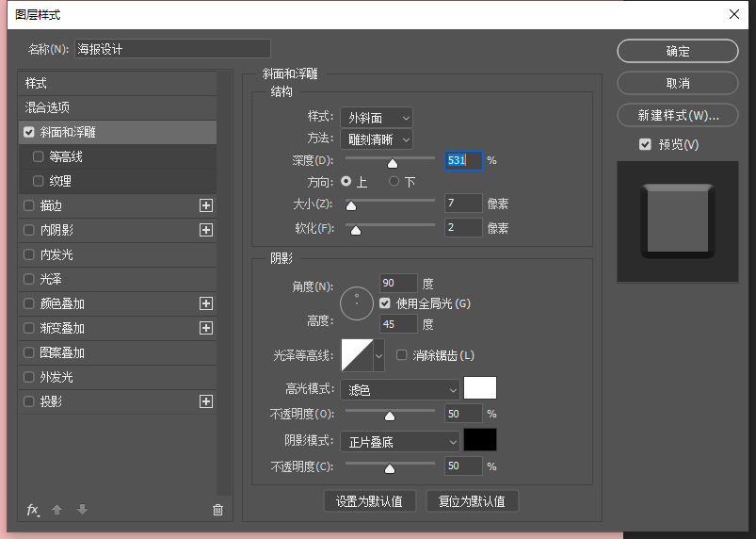Image resolution: width=756 pixels, height=539 pixels.
Task: Open the 样式 dropdown showing 外斜面
Action: (377, 118)
